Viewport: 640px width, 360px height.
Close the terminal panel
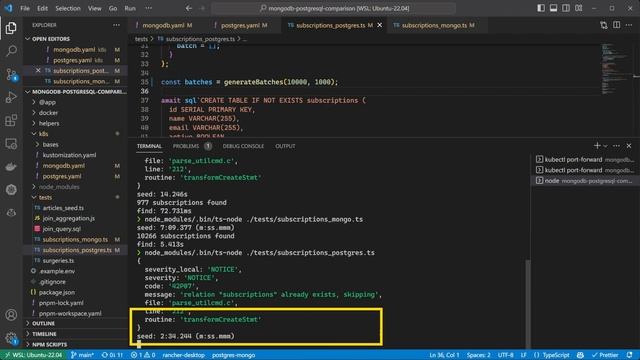(629, 146)
